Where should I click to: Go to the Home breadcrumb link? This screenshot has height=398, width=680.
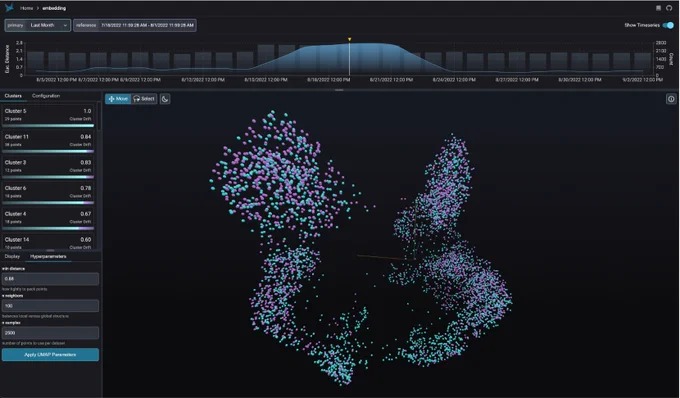[x=26, y=8]
